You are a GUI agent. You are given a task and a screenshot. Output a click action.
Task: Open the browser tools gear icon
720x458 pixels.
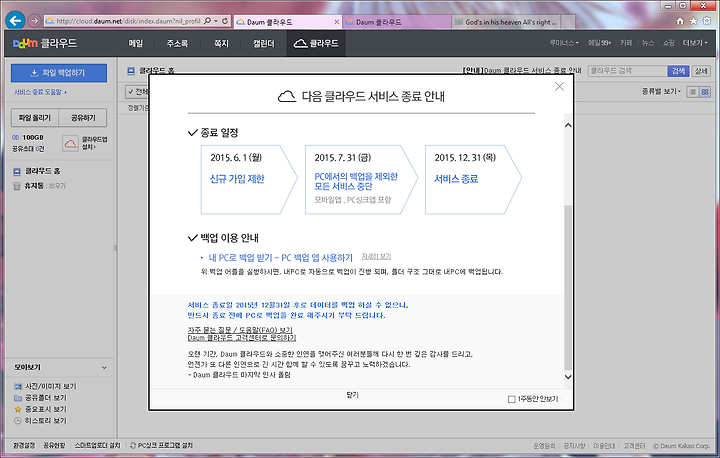click(707, 21)
